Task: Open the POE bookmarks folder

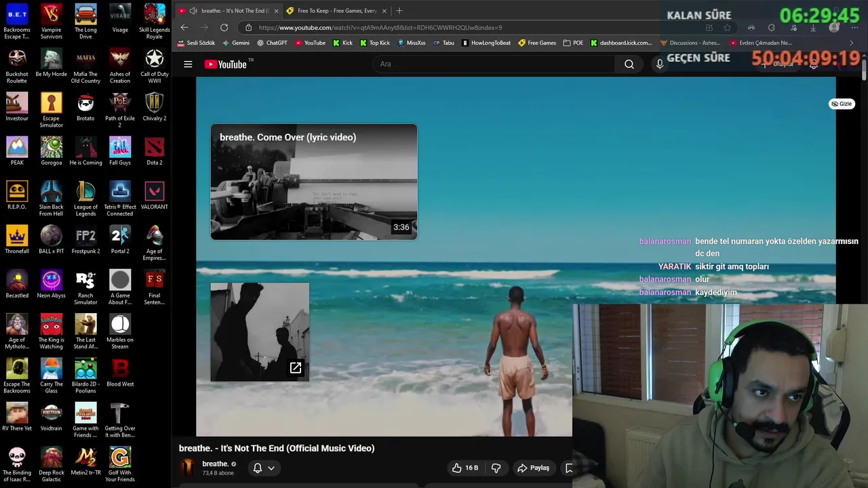Action: pos(572,43)
